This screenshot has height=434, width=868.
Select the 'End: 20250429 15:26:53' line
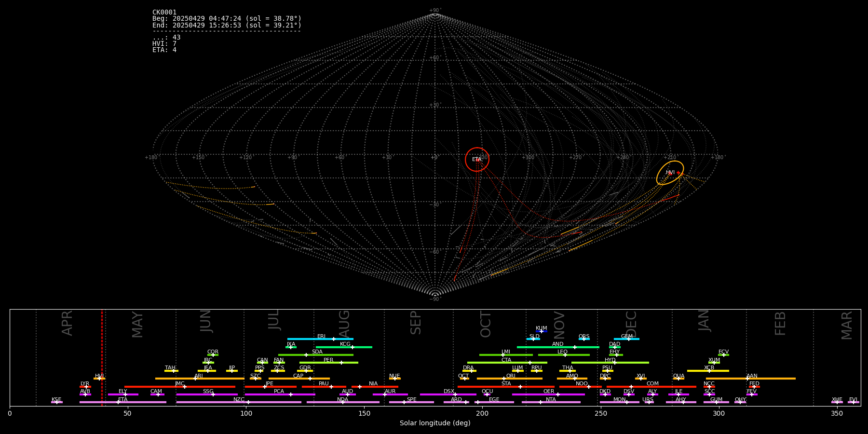click(x=227, y=25)
